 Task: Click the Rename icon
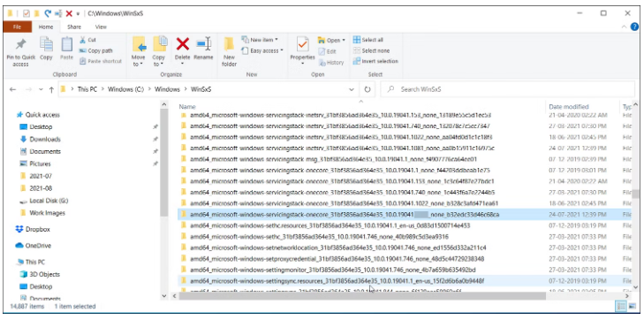[x=203, y=43]
